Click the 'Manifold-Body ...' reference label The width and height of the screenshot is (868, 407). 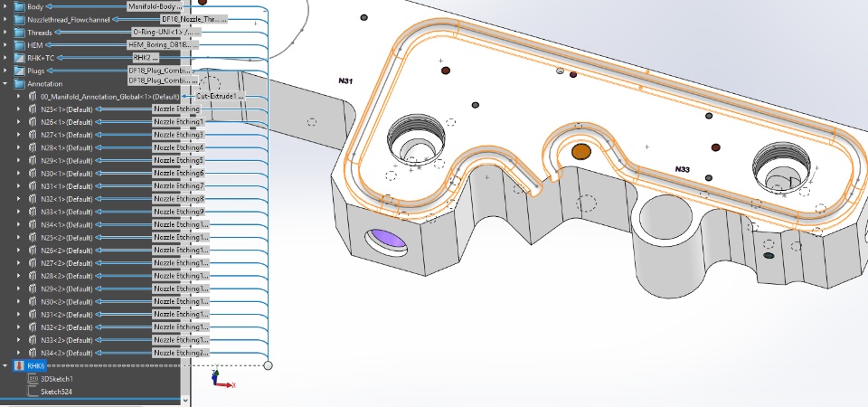(x=155, y=6)
